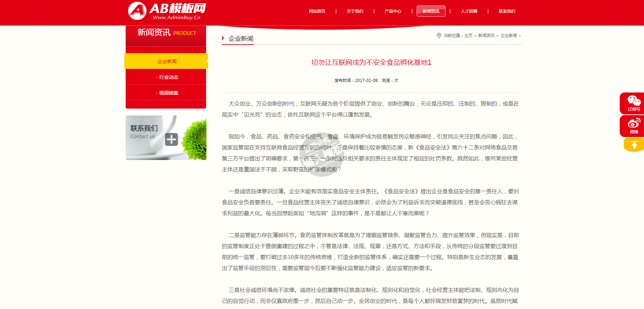Click the red arrow beside 企业新闻 heading
Viewport: 644px width, 309px height.
click(223, 38)
